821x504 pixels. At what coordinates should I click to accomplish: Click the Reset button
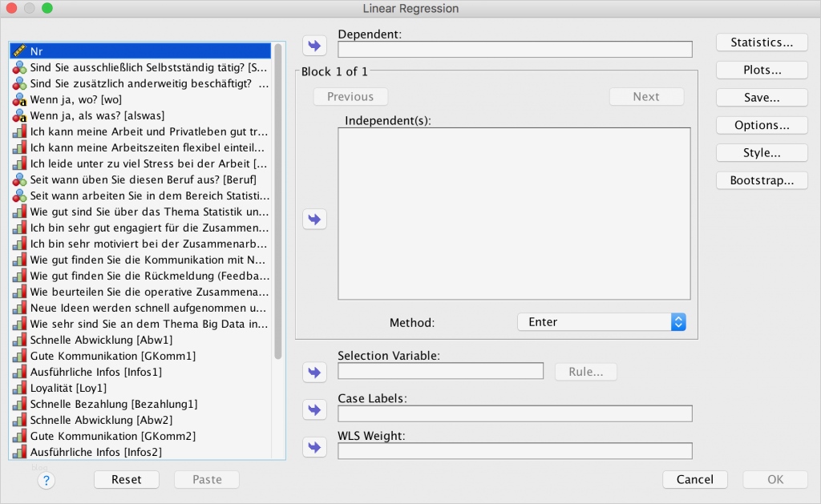click(126, 479)
